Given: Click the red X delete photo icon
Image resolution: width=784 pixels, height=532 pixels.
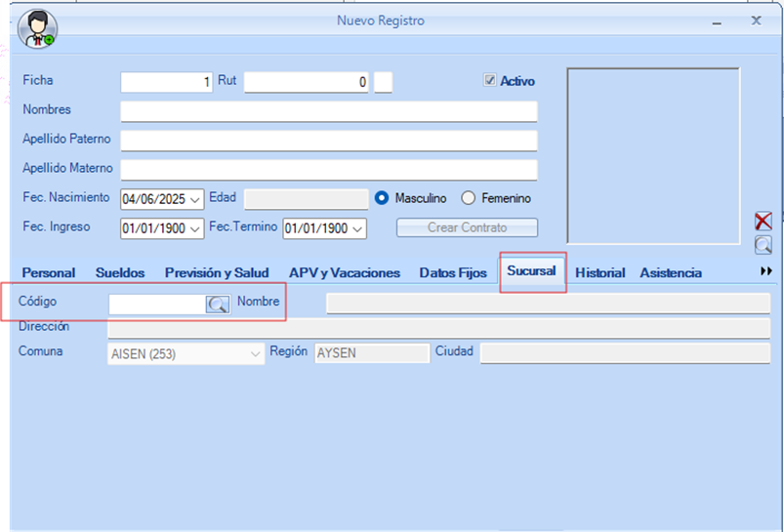Looking at the screenshot, I should coord(763,222).
